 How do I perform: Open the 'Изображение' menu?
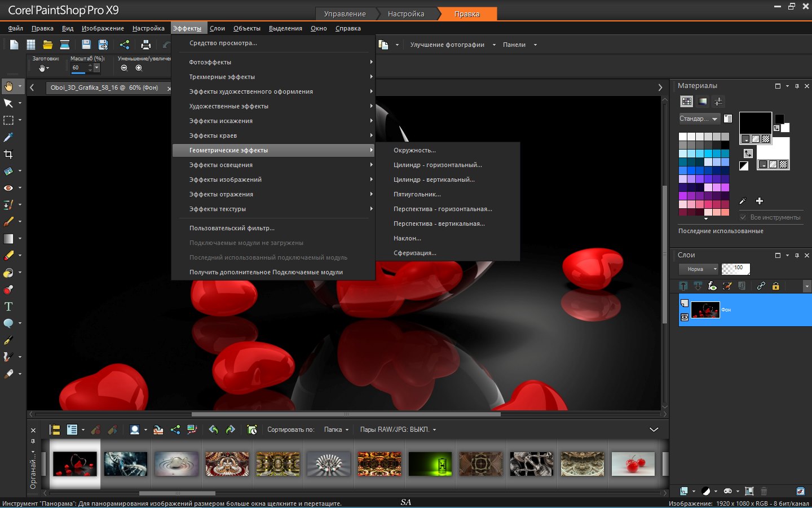[103, 28]
